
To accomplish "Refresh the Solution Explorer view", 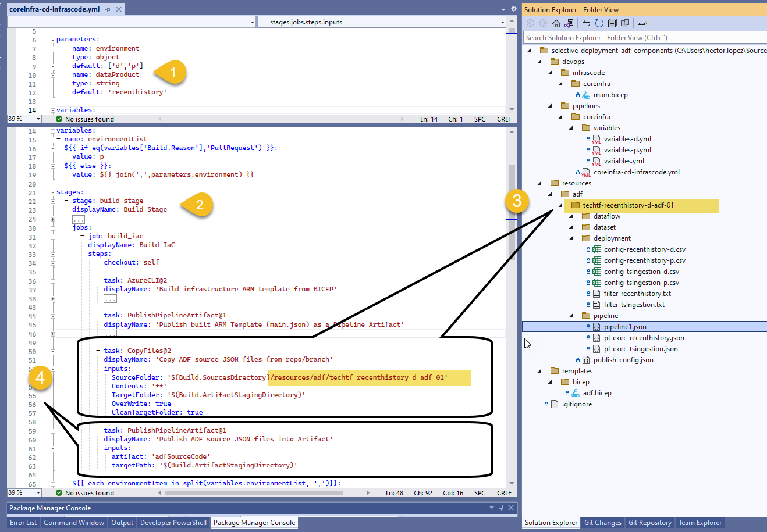I will pyautogui.click(x=600, y=23).
